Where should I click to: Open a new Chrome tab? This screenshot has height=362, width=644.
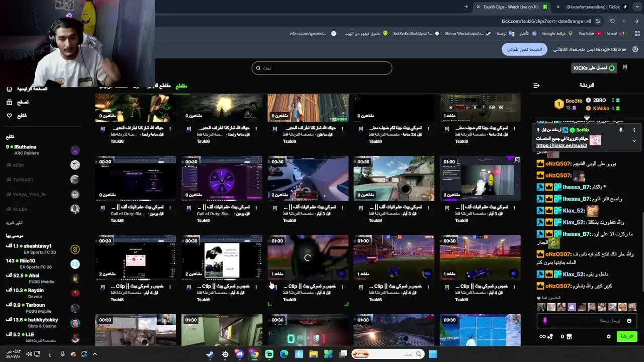click(x=466, y=7)
